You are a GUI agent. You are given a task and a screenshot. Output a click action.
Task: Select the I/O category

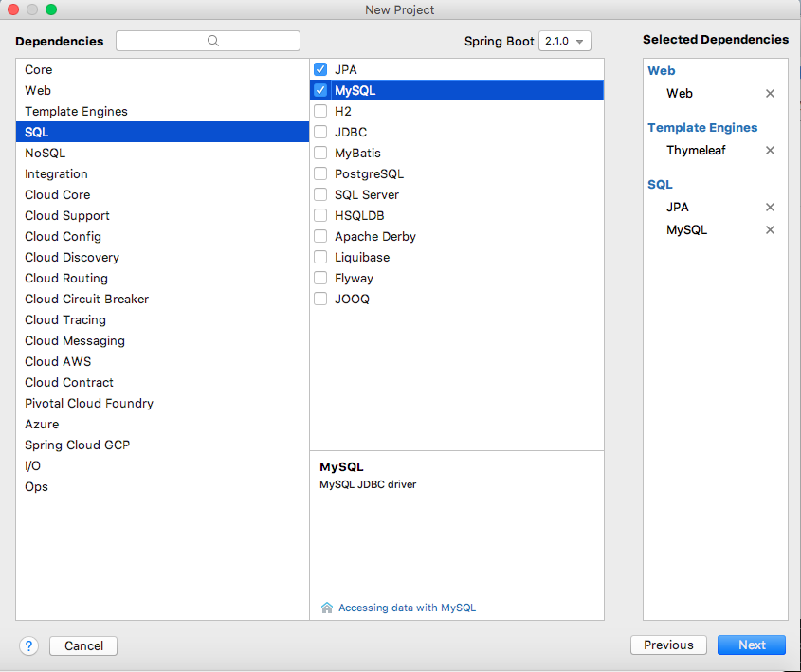[x=162, y=465]
